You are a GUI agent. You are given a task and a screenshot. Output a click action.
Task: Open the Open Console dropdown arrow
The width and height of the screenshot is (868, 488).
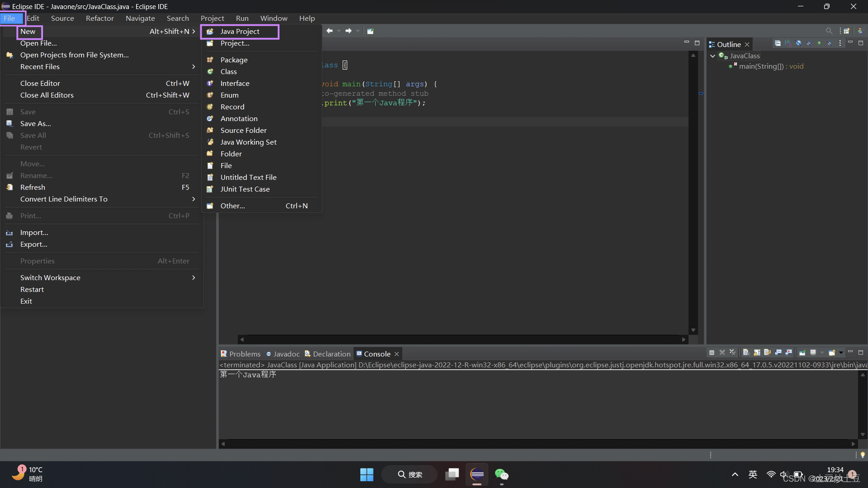pos(841,352)
